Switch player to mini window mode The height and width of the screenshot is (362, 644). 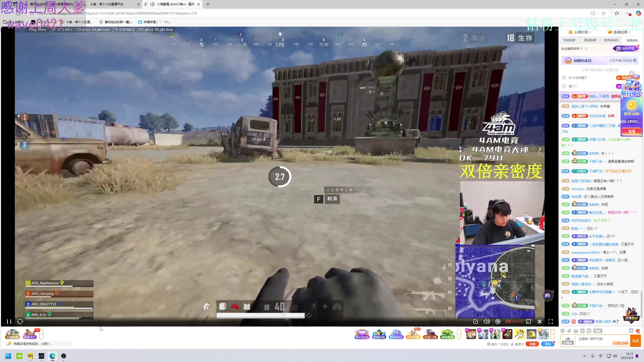(529, 322)
